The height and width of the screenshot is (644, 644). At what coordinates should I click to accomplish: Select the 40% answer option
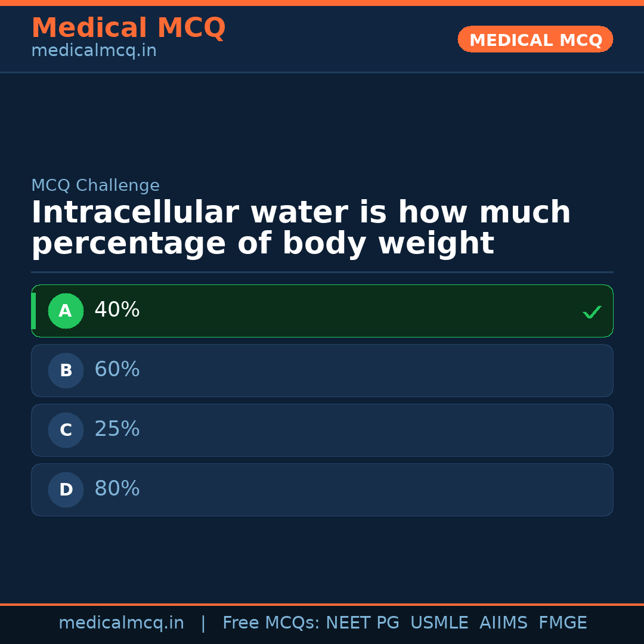click(x=322, y=311)
